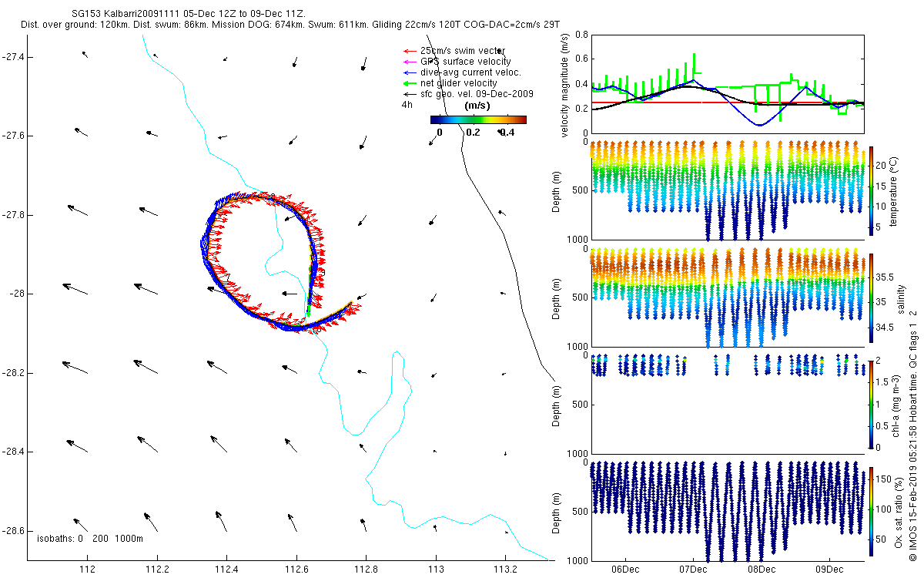Screen dimensions: 924x578
Task: Click the 112 longitude tick label
Action: (x=87, y=570)
